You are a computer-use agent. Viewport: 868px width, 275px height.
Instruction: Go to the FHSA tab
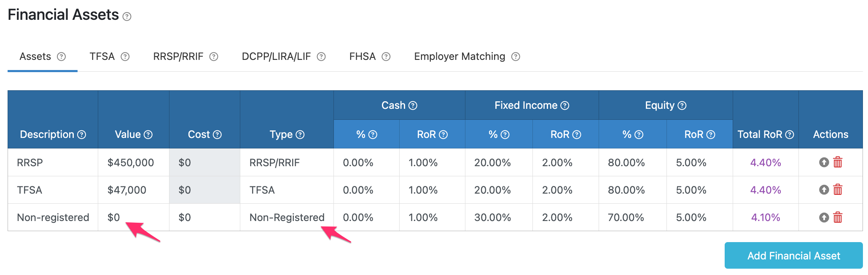click(363, 57)
